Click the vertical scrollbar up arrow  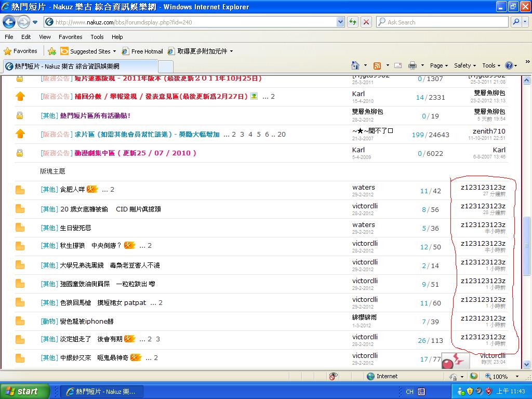pyautogui.click(x=527, y=81)
